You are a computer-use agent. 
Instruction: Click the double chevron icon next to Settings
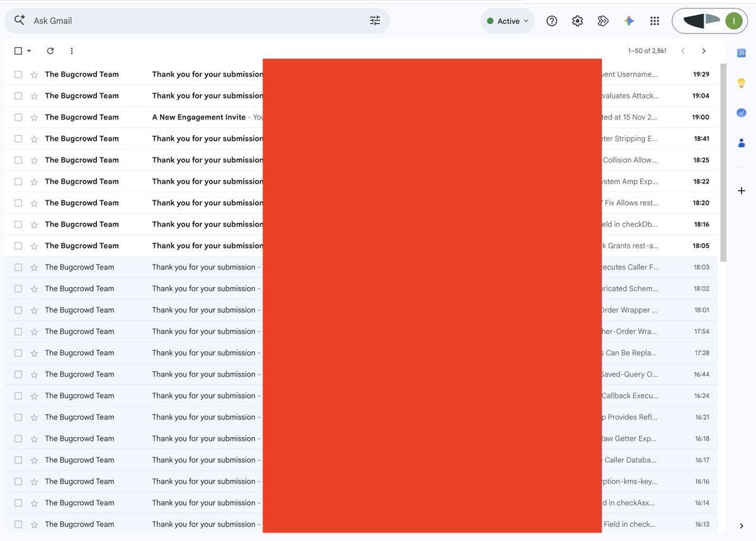click(x=603, y=21)
